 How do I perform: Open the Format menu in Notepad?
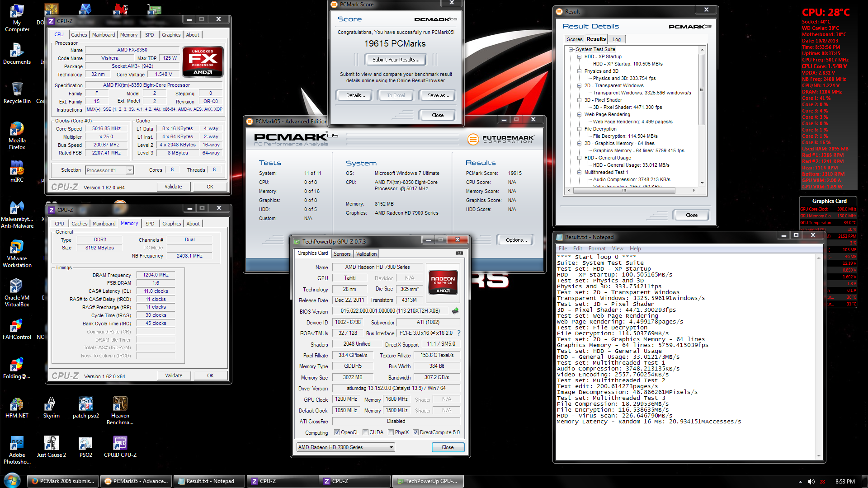(597, 249)
